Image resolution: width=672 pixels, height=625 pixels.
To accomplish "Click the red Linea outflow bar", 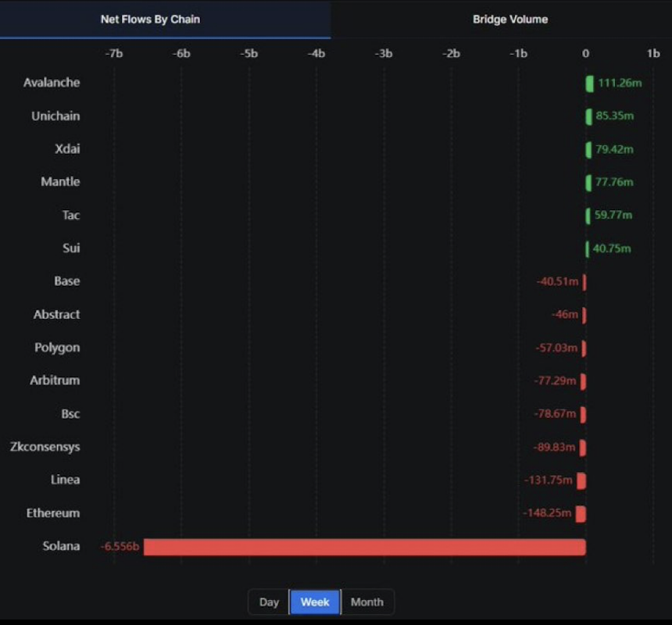I will (581, 480).
